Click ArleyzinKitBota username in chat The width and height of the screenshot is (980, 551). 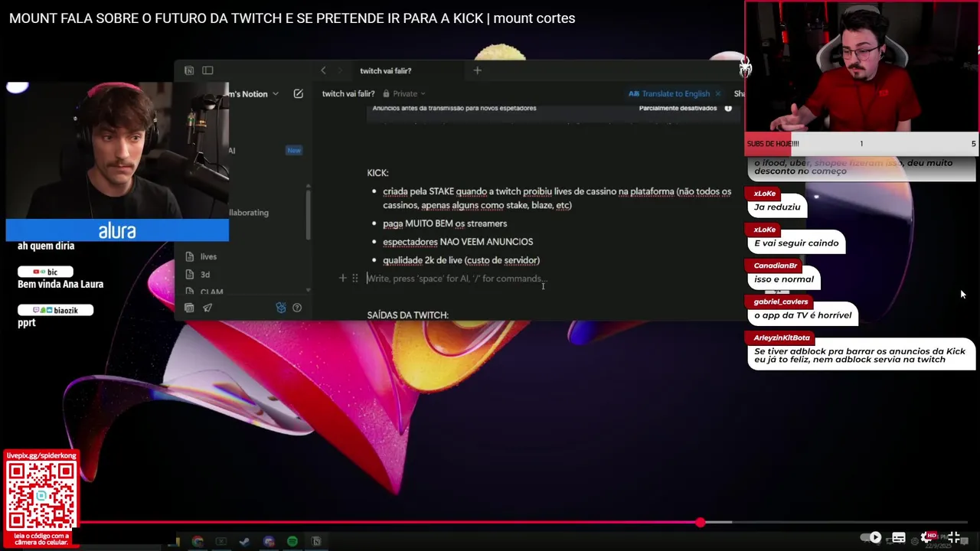(782, 337)
